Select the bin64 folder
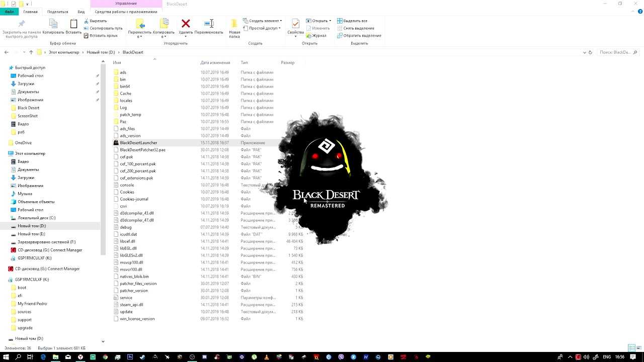Viewport: 644px width, 362px height. click(x=125, y=86)
